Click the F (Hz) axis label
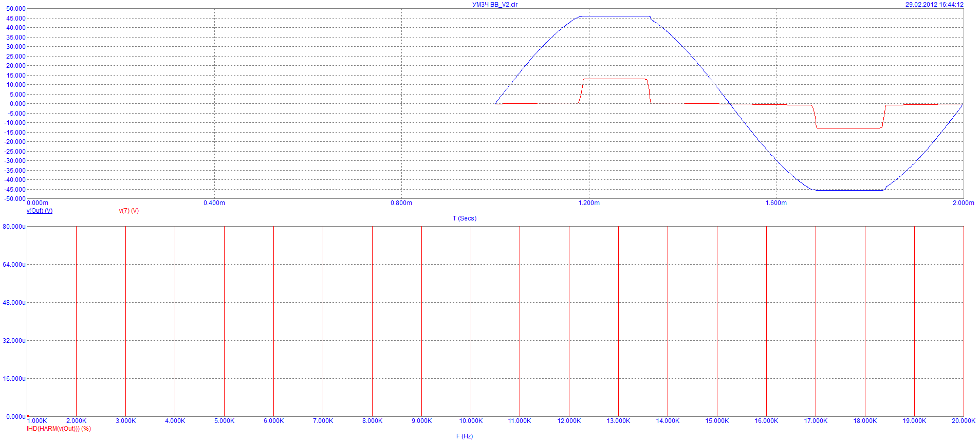This screenshot has width=980, height=443. [x=465, y=436]
